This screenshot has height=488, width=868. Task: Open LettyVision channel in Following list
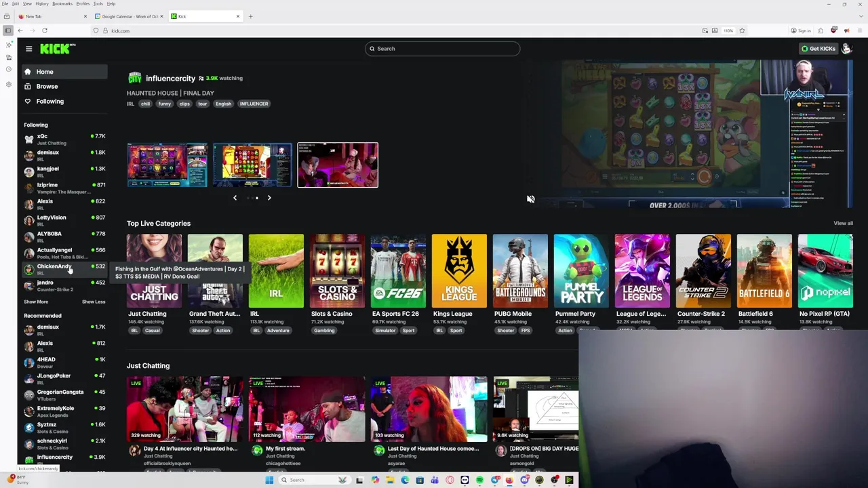[x=63, y=220]
